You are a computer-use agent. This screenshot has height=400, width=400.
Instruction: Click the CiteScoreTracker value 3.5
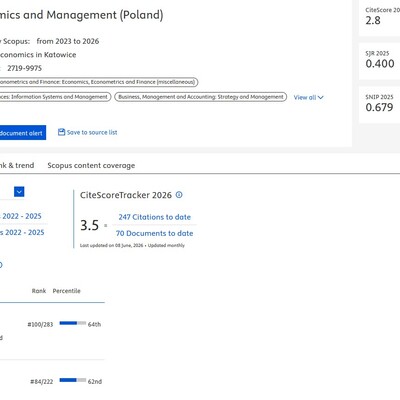click(89, 225)
